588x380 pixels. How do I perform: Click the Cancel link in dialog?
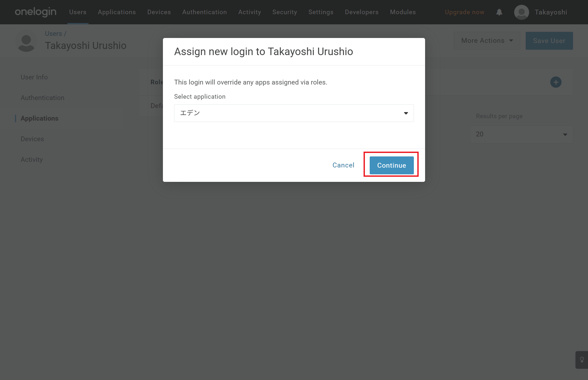pyautogui.click(x=343, y=165)
